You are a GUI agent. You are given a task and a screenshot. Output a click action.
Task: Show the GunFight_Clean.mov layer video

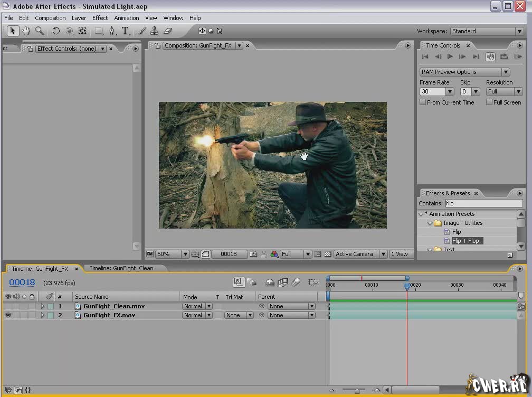click(8, 306)
